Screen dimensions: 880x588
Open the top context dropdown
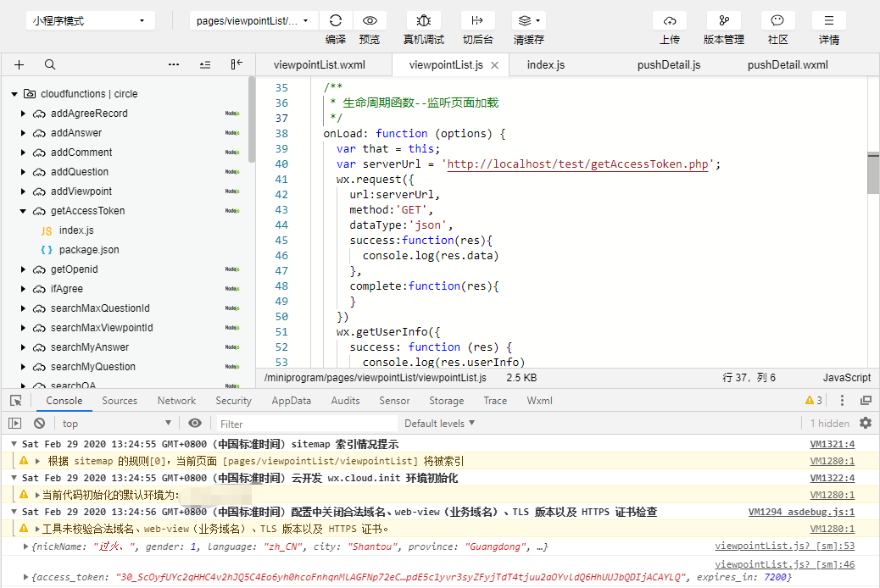[x=116, y=424]
